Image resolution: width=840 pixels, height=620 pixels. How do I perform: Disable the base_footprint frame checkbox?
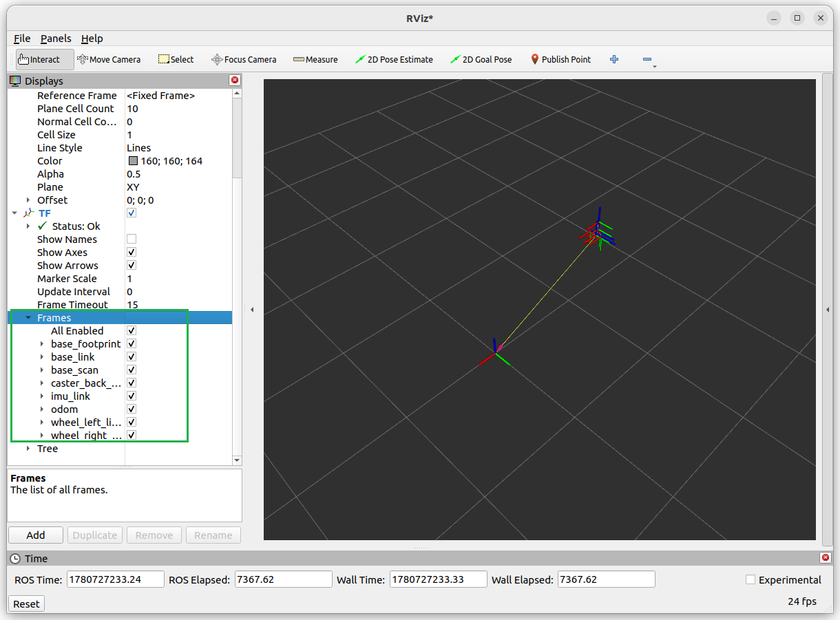coord(132,344)
